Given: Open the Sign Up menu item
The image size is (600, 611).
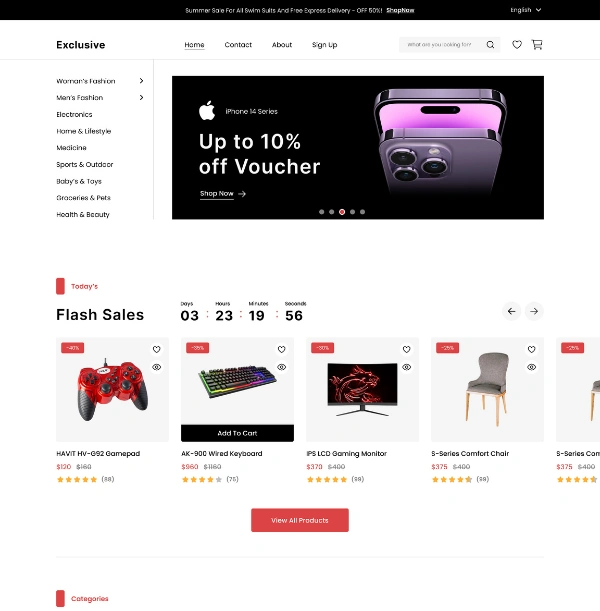Looking at the screenshot, I should point(325,45).
